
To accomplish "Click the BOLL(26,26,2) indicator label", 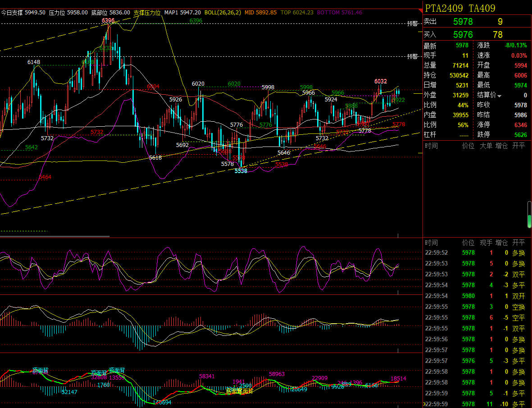I will [223, 13].
